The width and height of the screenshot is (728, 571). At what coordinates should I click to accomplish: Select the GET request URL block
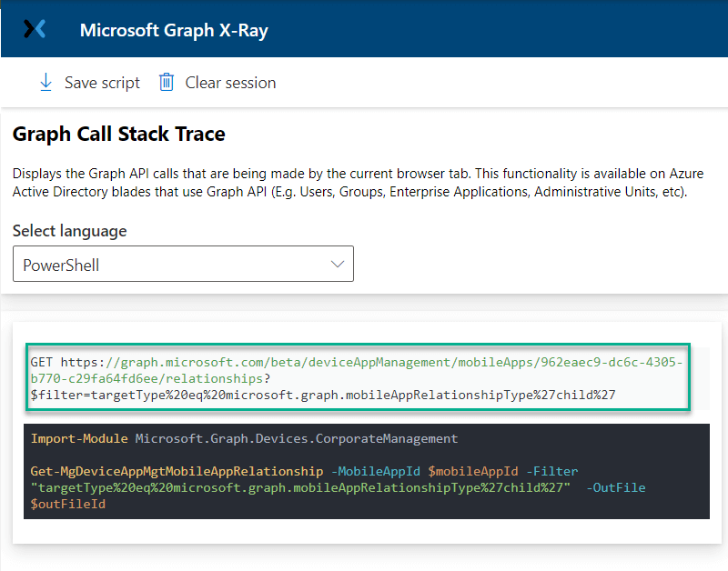(358, 377)
